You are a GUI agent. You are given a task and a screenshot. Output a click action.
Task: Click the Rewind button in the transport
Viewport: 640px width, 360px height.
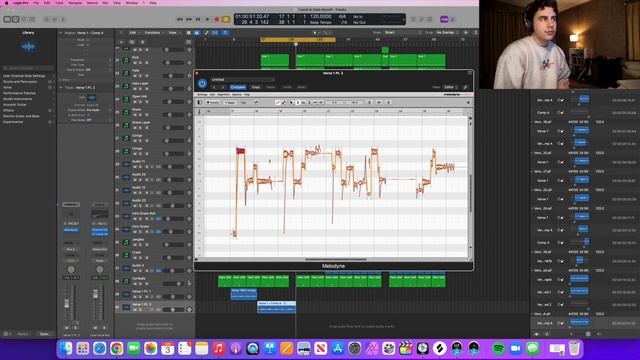tap(180, 19)
